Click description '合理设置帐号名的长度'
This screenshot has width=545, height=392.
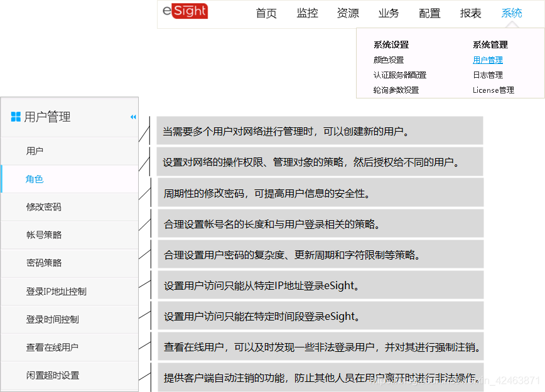320,224
